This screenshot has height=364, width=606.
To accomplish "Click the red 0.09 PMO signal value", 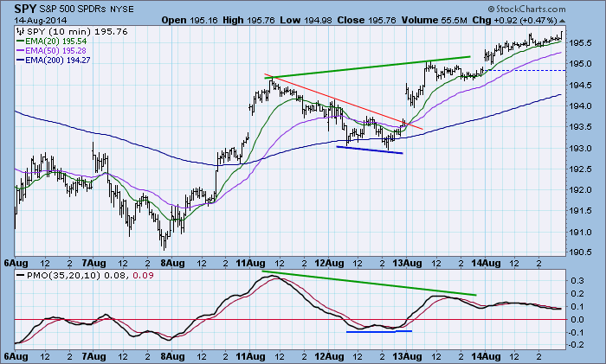I will tap(143, 276).
